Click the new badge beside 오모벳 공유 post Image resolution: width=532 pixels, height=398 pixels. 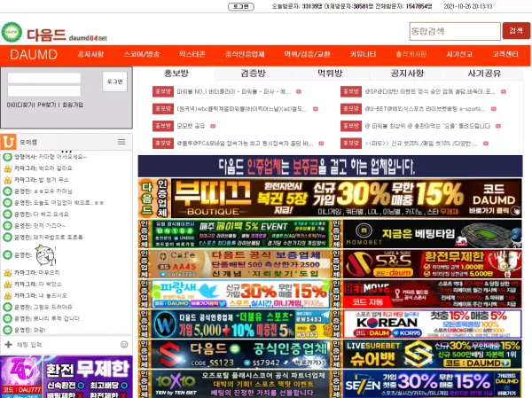[x=213, y=126]
